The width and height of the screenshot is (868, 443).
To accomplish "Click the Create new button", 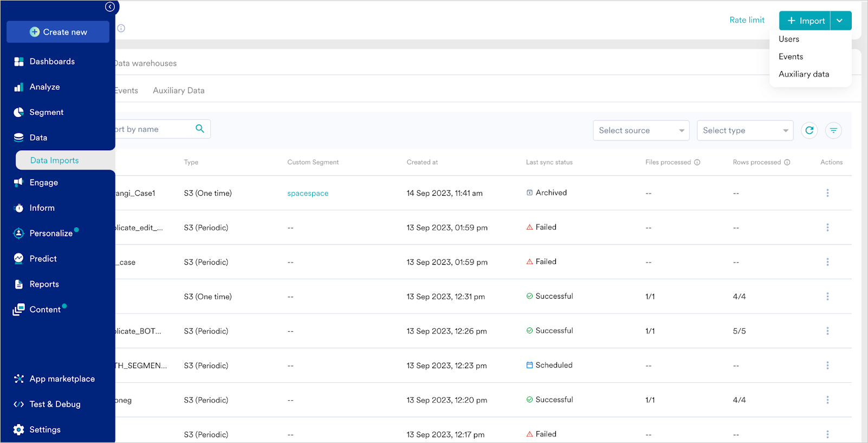I will tap(58, 32).
